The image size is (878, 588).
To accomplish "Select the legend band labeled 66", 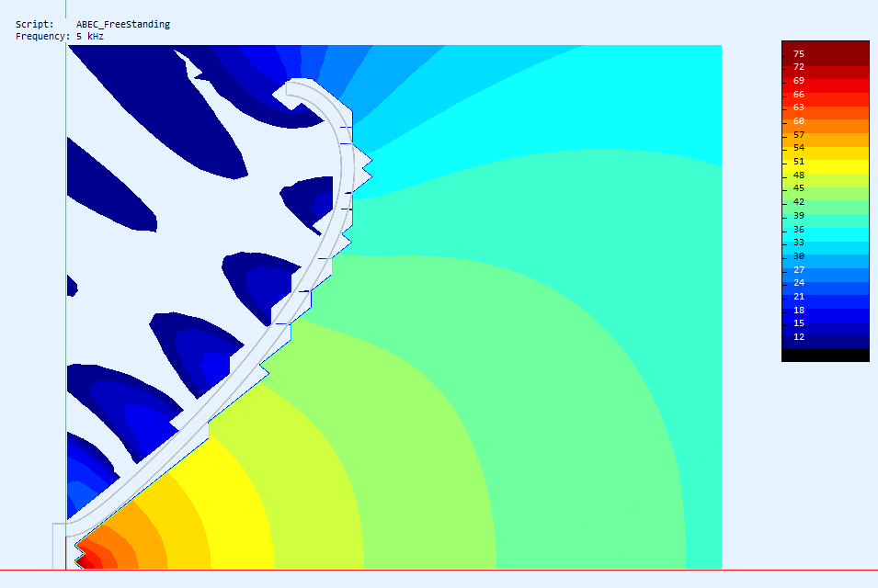I will [826, 99].
